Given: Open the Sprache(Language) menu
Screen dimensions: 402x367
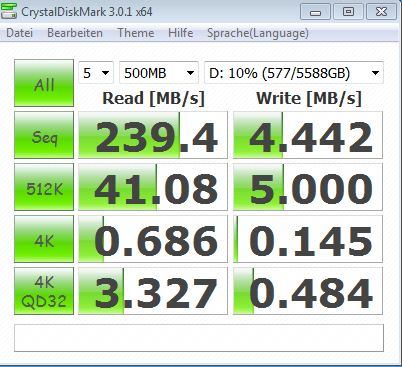Looking at the screenshot, I should click(x=258, y=33).
